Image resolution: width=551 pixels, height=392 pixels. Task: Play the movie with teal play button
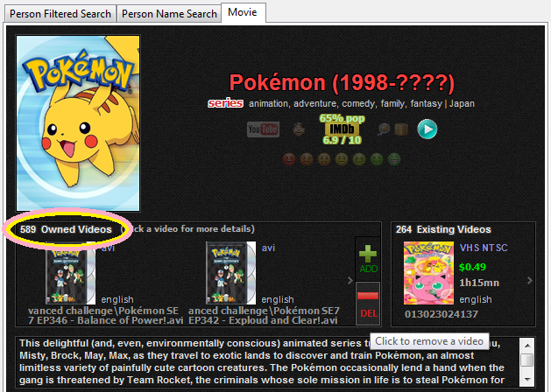coord(427,129)
